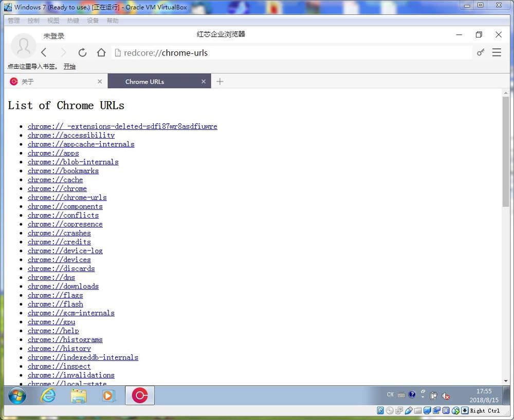
Task: Open VirtualBox 管理 menu
Action: [14, 21]
